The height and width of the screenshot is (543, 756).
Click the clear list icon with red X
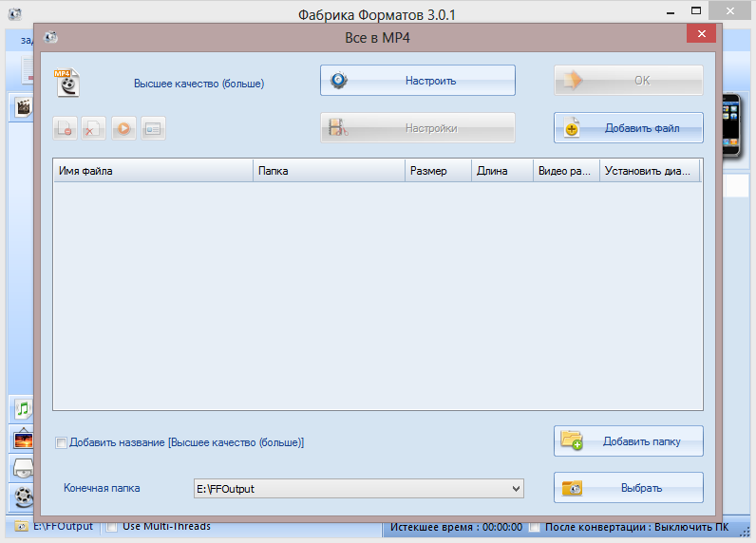[93, 128]
